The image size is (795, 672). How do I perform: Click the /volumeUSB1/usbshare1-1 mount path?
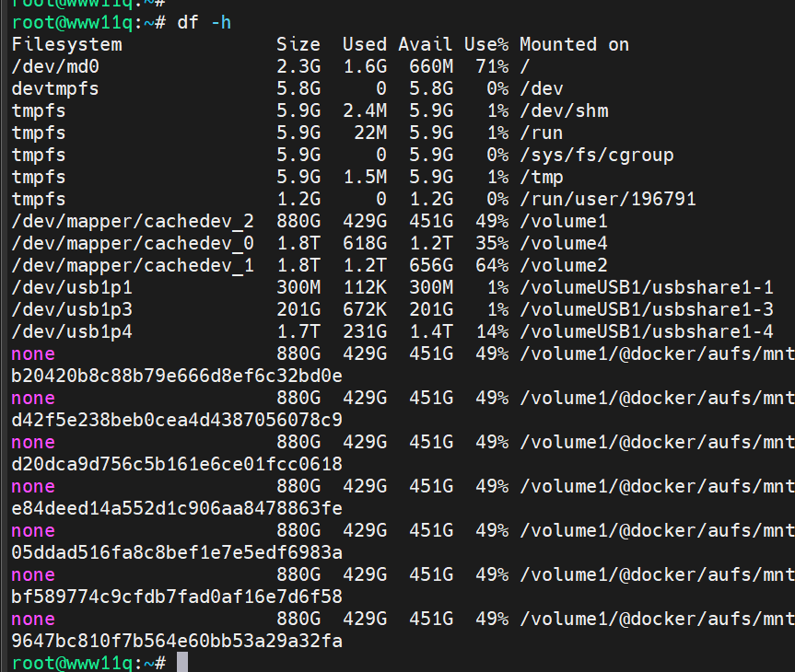pos(647,288)
